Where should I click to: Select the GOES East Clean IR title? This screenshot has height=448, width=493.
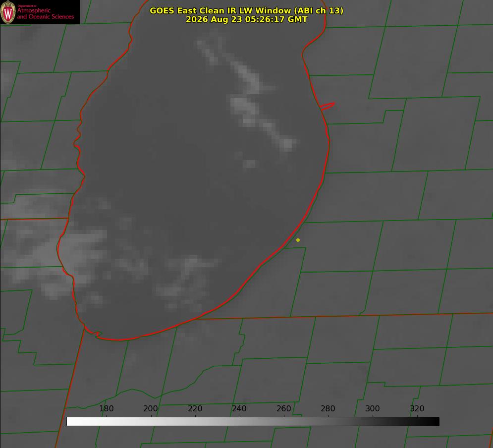click(x=247, y=11)
